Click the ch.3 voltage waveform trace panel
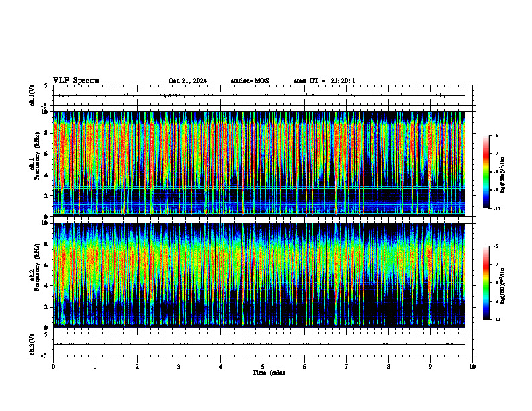Screen dimensions: 532x411 coord(263,345)
